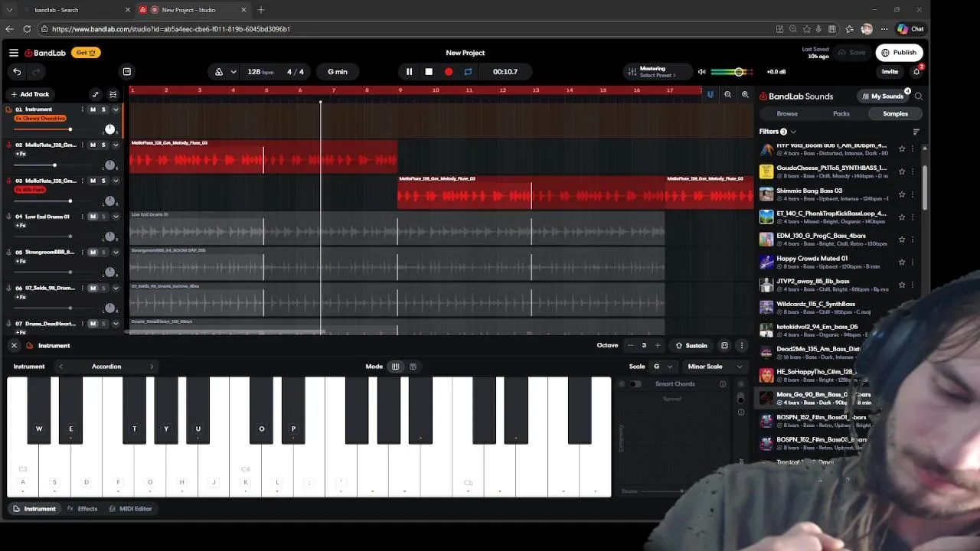Add Fx to track 02 MelloFlute
This screenshot has width=980, height=551.
[21, 154]
